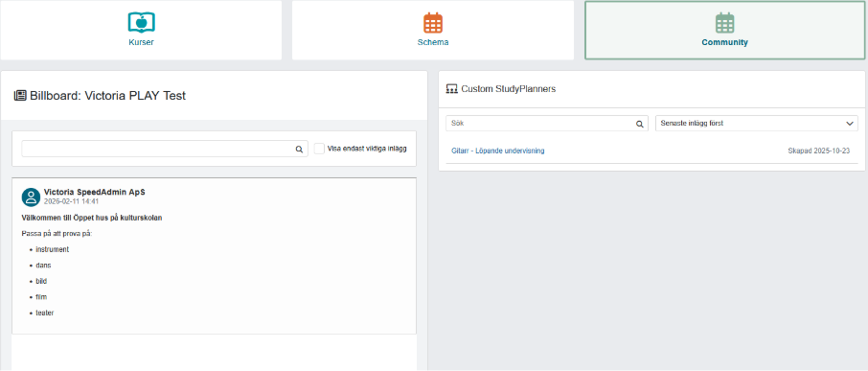This screenshot has width=868, height=371.
Task: Click the Kurser book-and-apple icon
Action: 141,23
